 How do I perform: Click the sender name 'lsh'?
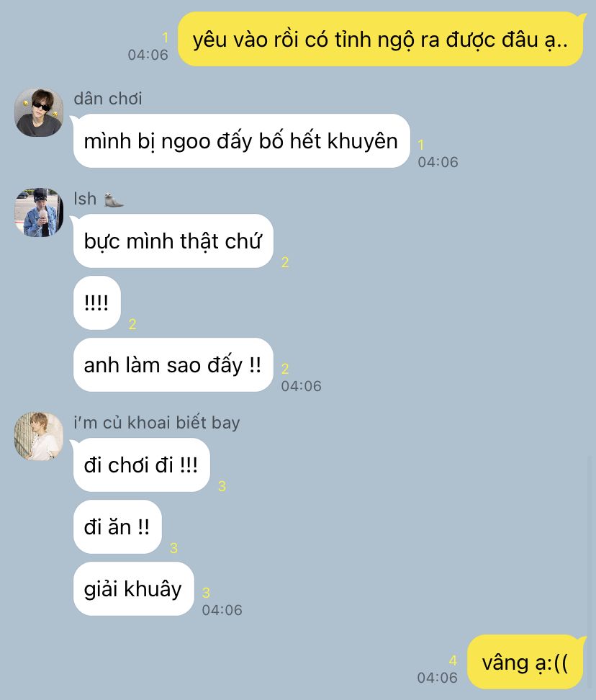85,199
